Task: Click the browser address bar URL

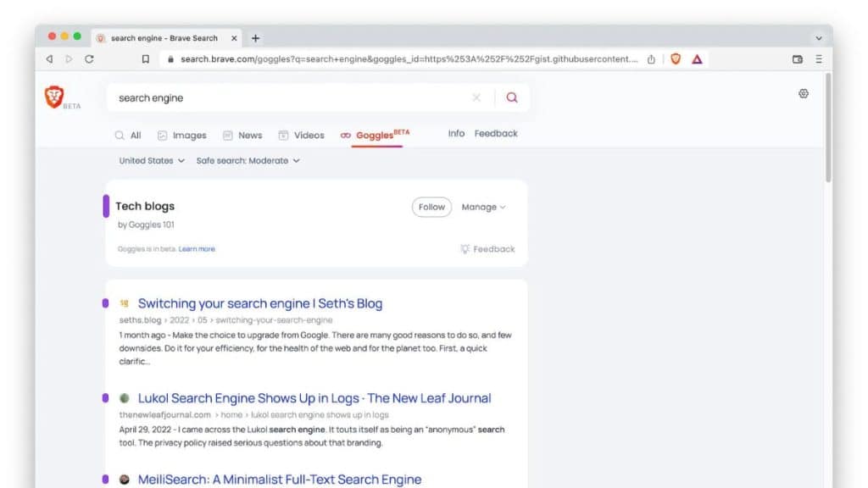Action: click(x=409, y=59)
